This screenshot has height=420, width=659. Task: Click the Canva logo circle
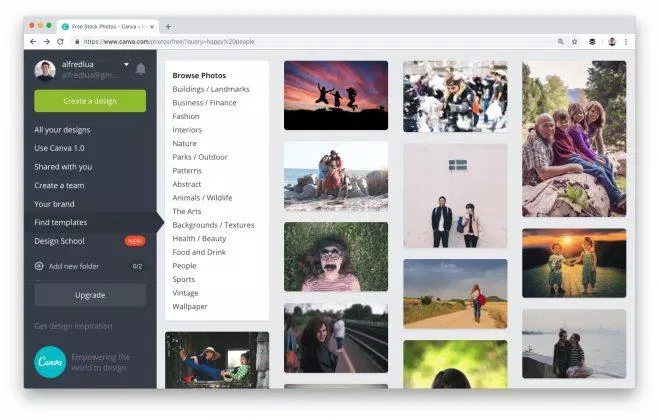(50, 362)
